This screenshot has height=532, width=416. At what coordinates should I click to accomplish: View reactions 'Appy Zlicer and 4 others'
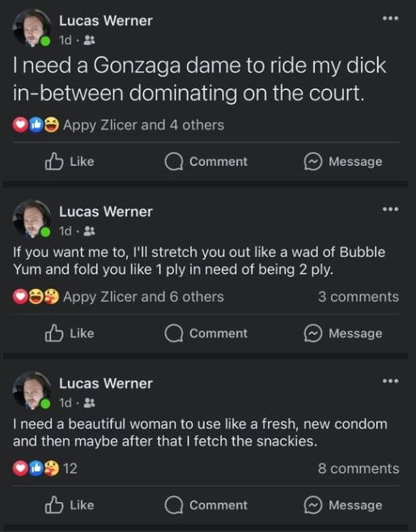(x=143, y=125)
